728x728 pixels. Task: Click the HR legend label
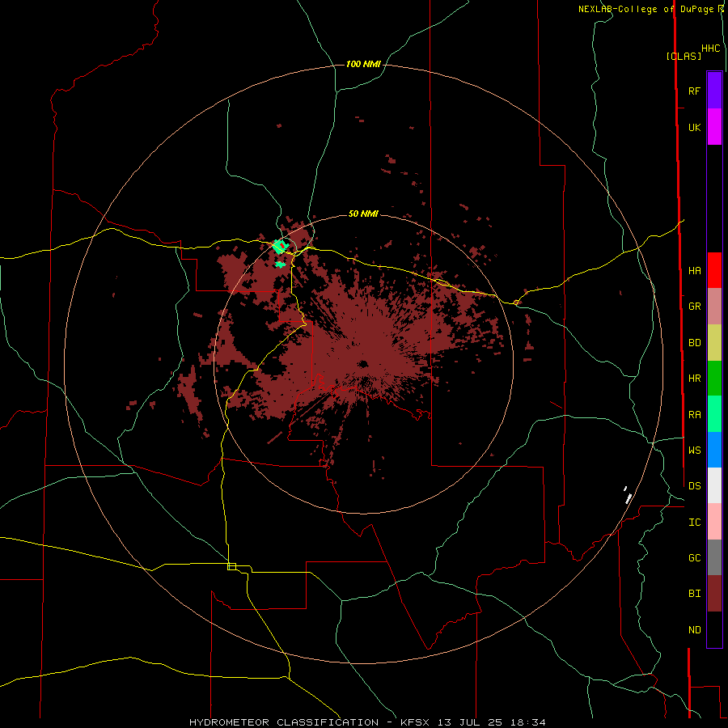tap(694, 379)
